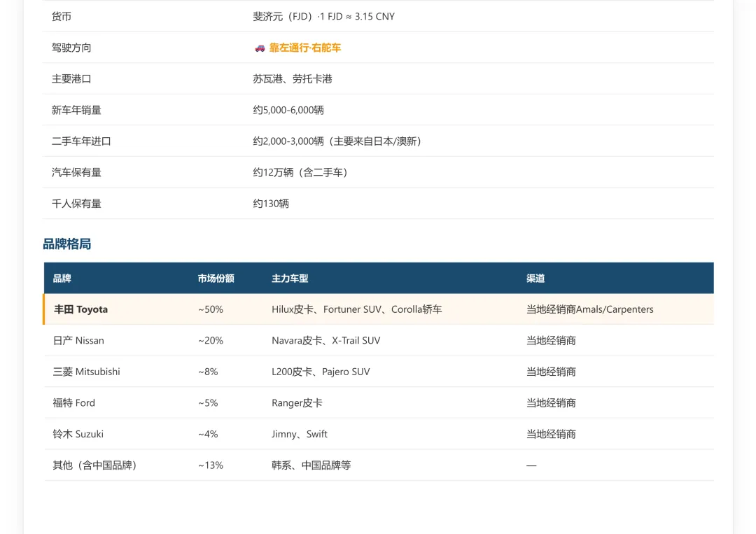Click the 当地经销商Amals/Carpenters cell
Viewport: 756px width, 534px height.
point(589,309)
